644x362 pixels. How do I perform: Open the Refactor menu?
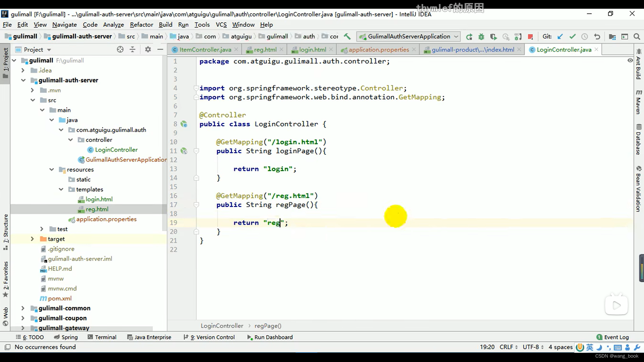click(x=141, y=25)
